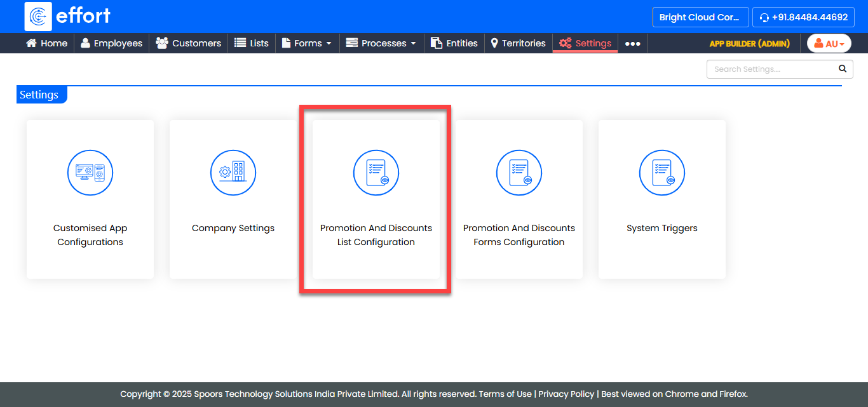Open the System Triggers icon

(x=662, y=172)
